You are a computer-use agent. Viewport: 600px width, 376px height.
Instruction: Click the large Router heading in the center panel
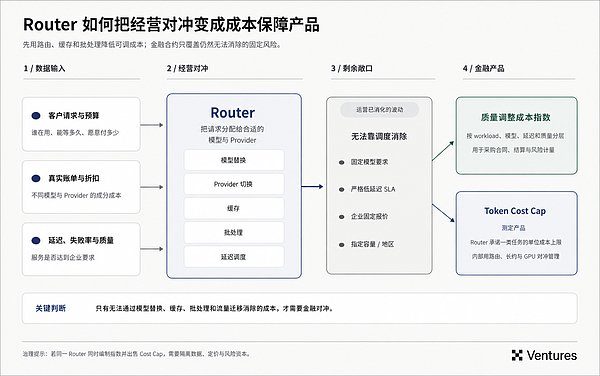[x=233, y=113]
